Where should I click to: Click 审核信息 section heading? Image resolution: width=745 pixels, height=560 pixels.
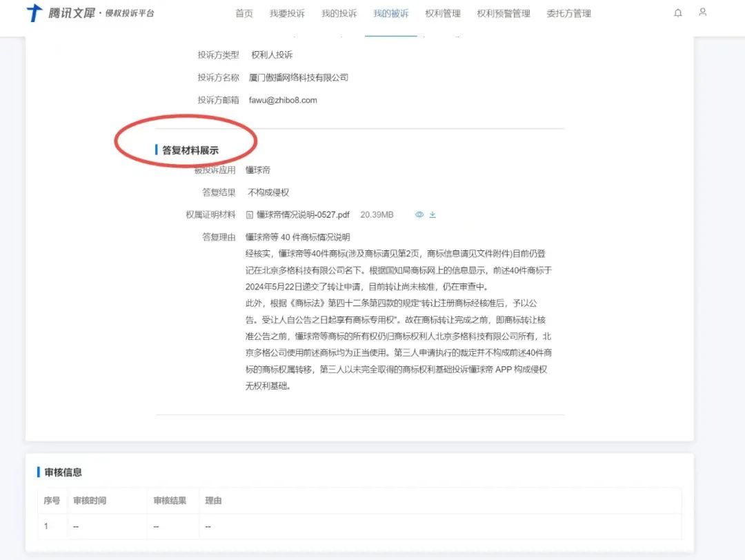click(x=63, y=472)
